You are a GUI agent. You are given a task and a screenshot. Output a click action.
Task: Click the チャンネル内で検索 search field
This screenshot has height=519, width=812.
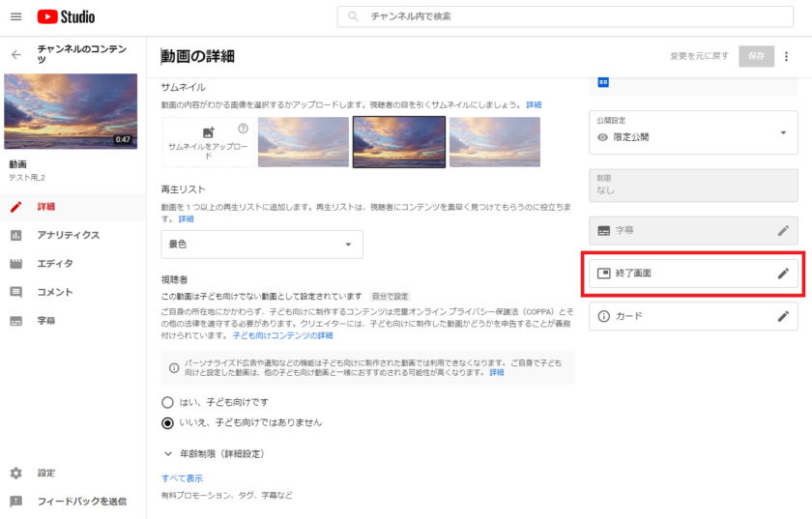(x=570, y=16)
